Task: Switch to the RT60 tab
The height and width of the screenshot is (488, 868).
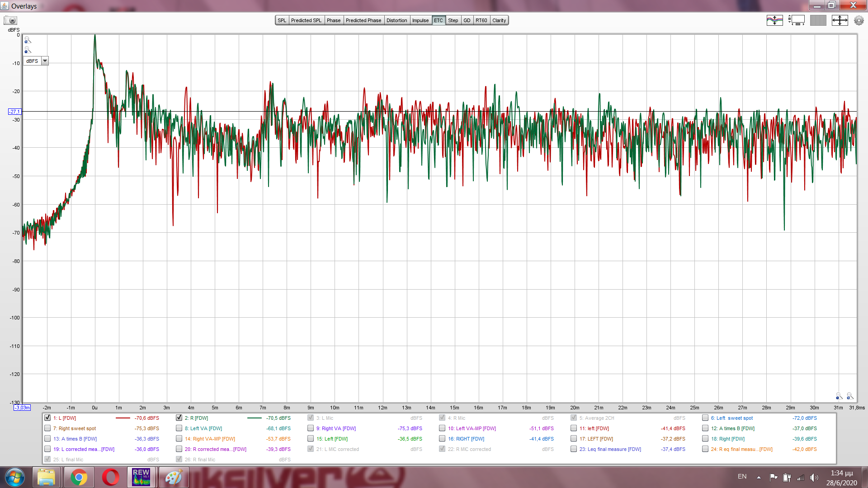Action: pyautogui.click(x=481, y=20)
